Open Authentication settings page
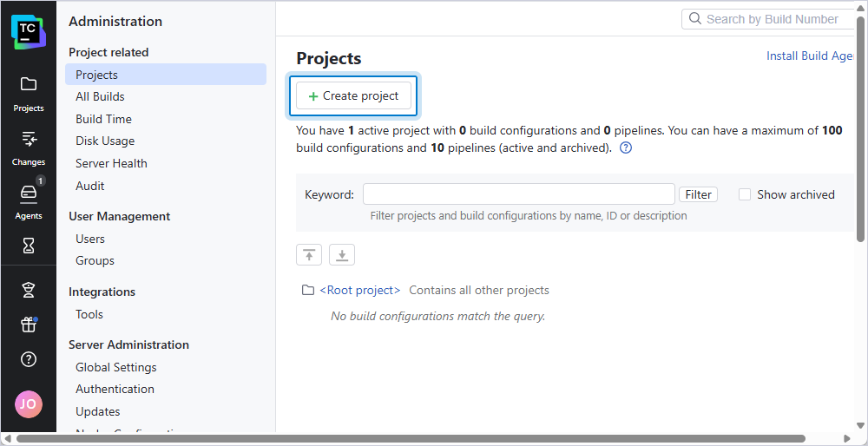Screen dimensions: 868x446 pos(115,389)
